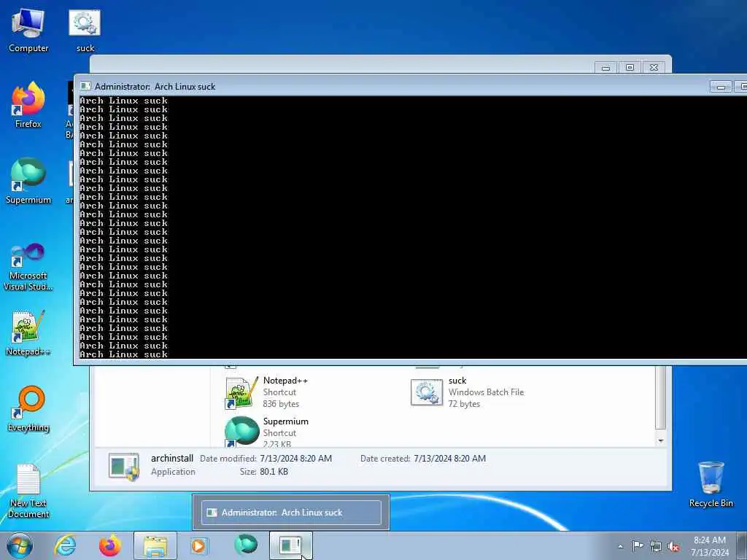This screenshot has width=747, height=560.
Task: Launch the Firefox desktop shortcut
Action: click(28, 106)
